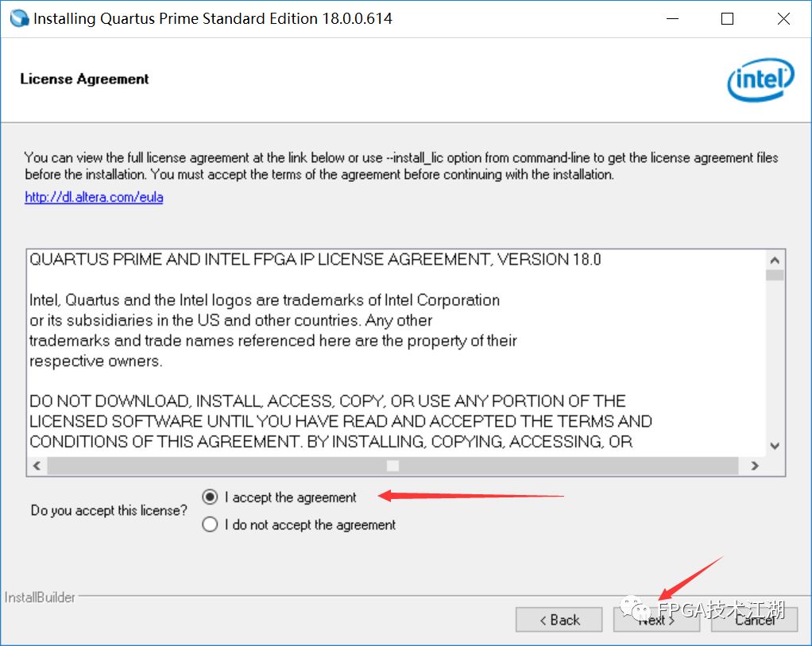Click the horizontal scrollbar thumb under license text
The height and width of the screenshot is (646, 812).
pyautogui.click(x=392, y=466)
